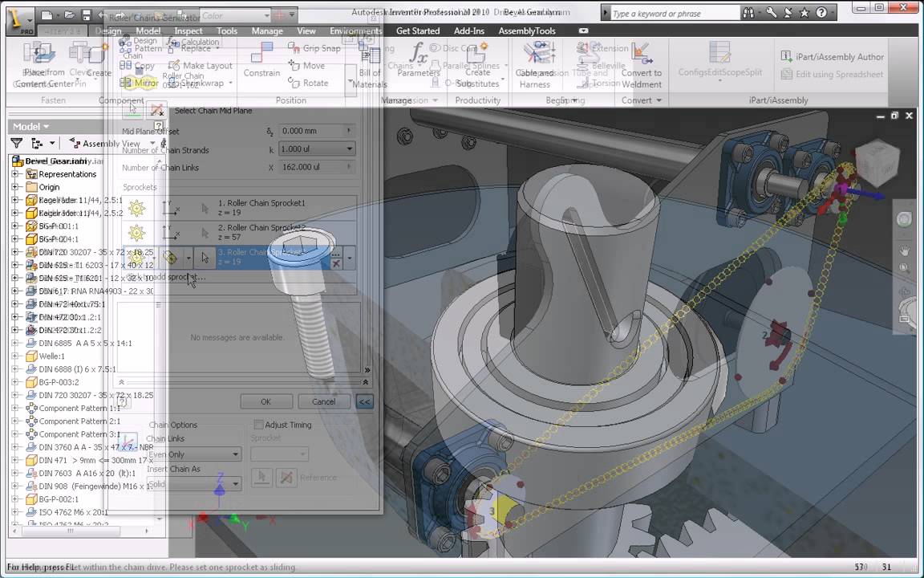Enable the Adjust Timing checkbox

[x=258, y=425]
